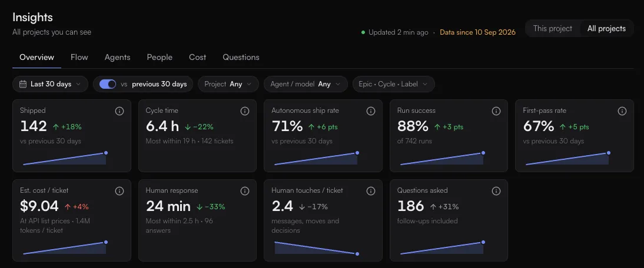The height and width of the screenshot is (268, 644).
Task: Open info icon on Cycle time card
Action: click(245, 111)
